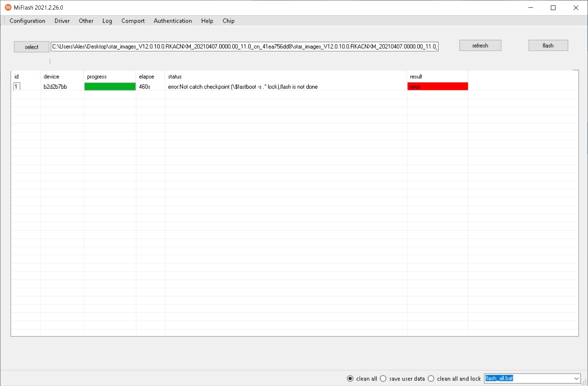
Task: Click the 'Not catch checkpoint' error status text
Action: tap(243, 87)
